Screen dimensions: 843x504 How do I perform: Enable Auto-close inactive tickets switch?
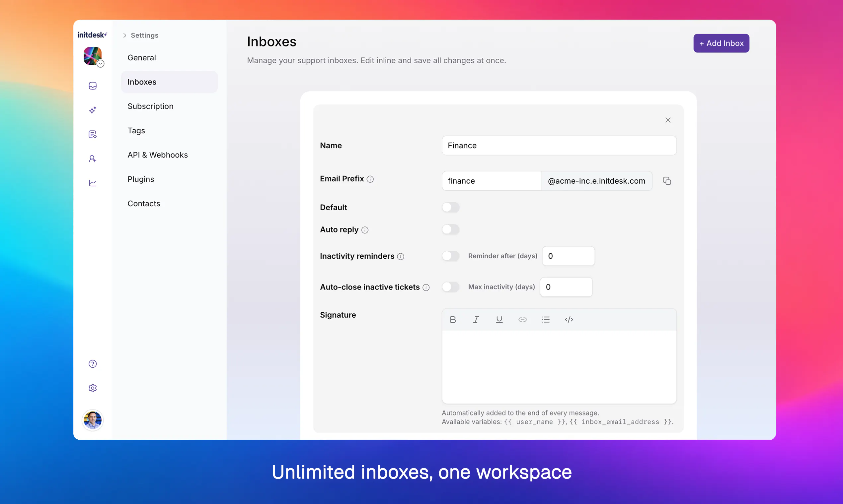[450, 287]
